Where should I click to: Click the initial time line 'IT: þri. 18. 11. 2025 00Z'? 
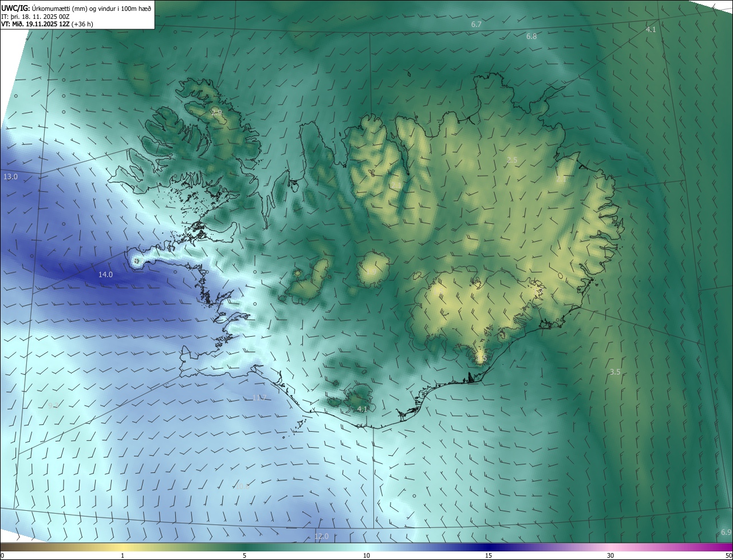click(x=36, y=17)
